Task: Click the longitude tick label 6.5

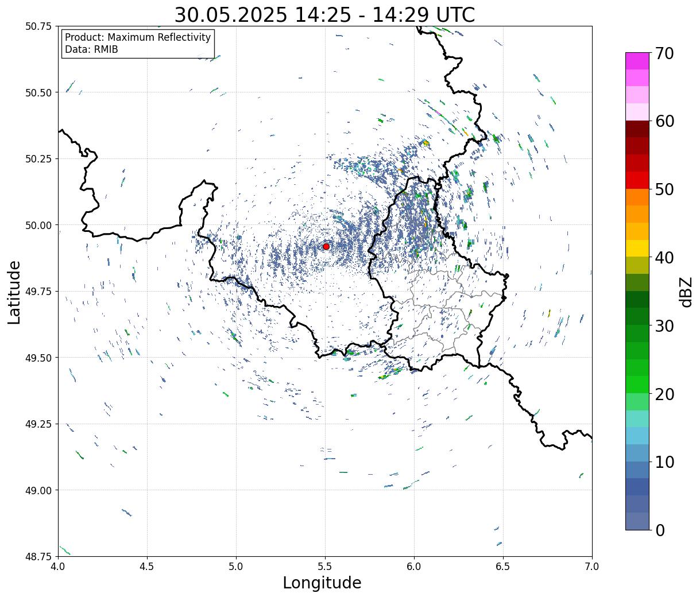Action: 503,566
